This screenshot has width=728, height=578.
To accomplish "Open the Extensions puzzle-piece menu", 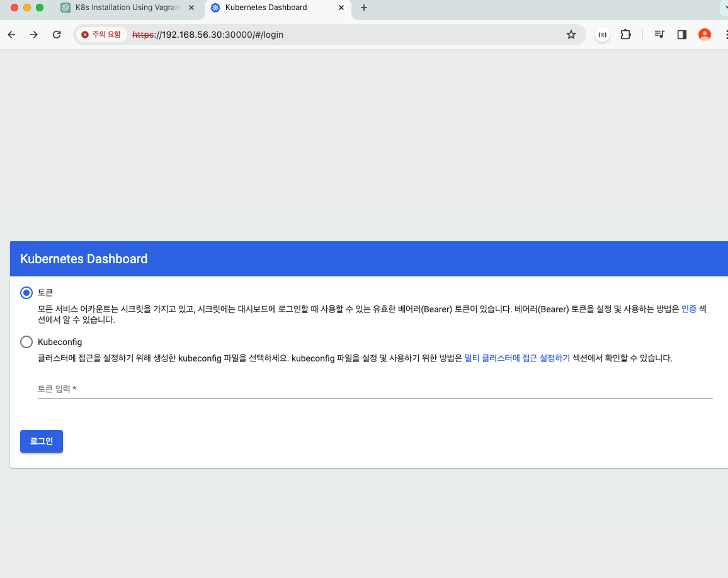I will 625,35.
